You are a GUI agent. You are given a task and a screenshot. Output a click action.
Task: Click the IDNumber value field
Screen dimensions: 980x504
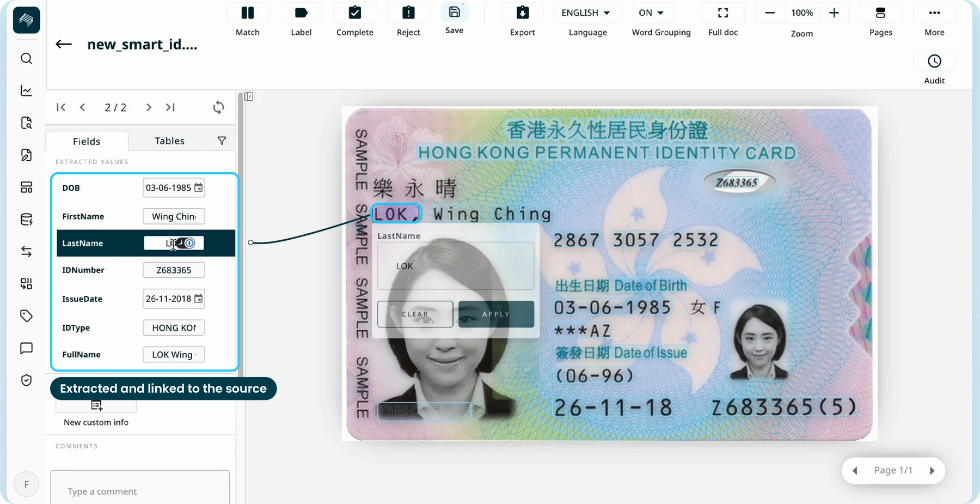click(x=174, y=270)
